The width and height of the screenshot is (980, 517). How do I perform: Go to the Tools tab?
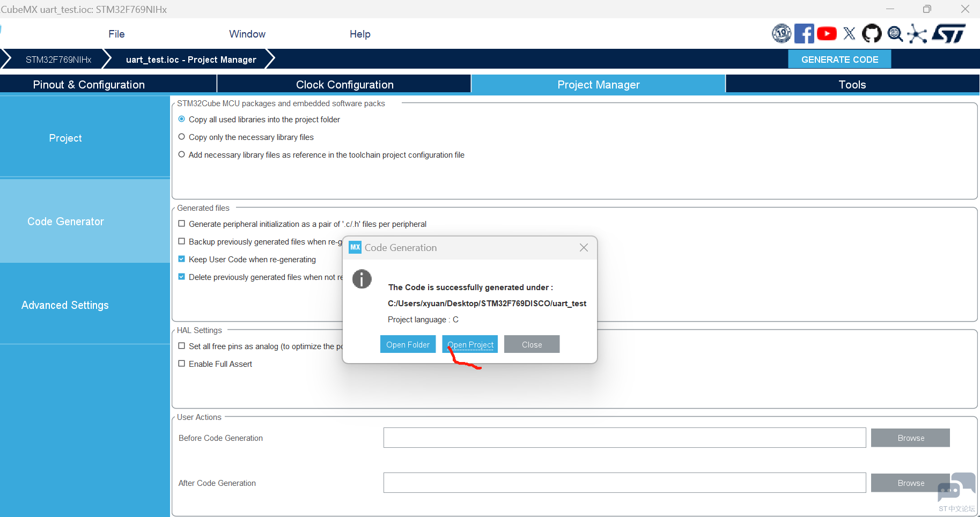pos(852,84)
